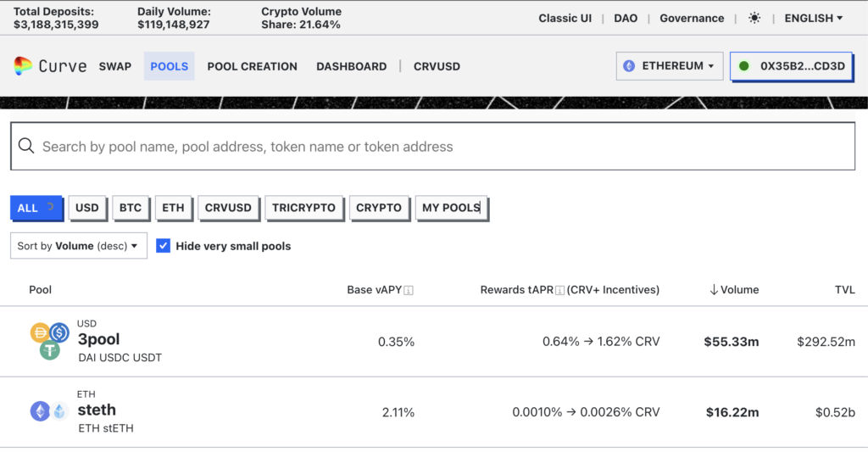Filter pools by BTC
Image resolution: width=868 pixels, height=452 pixels.
pos(130,208)
